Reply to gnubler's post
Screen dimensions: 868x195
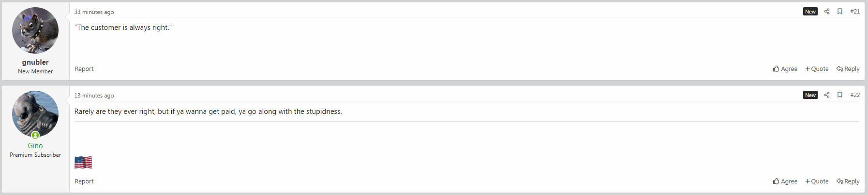[x=848, y=69]
